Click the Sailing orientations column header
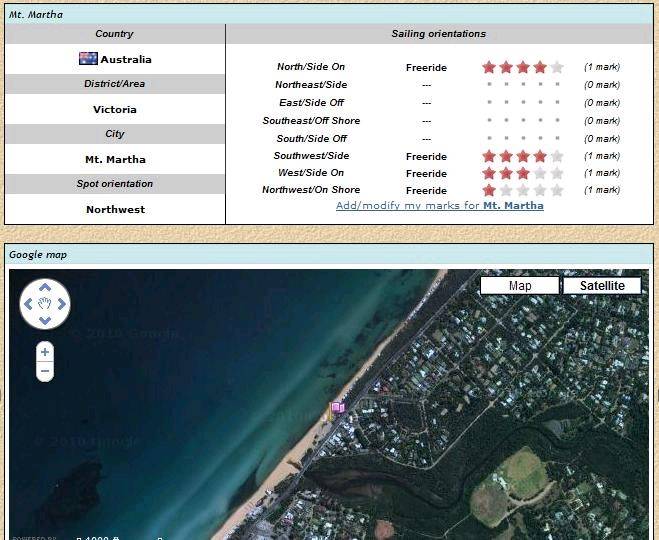The image size is (659, 540). [x=438, y=34]
